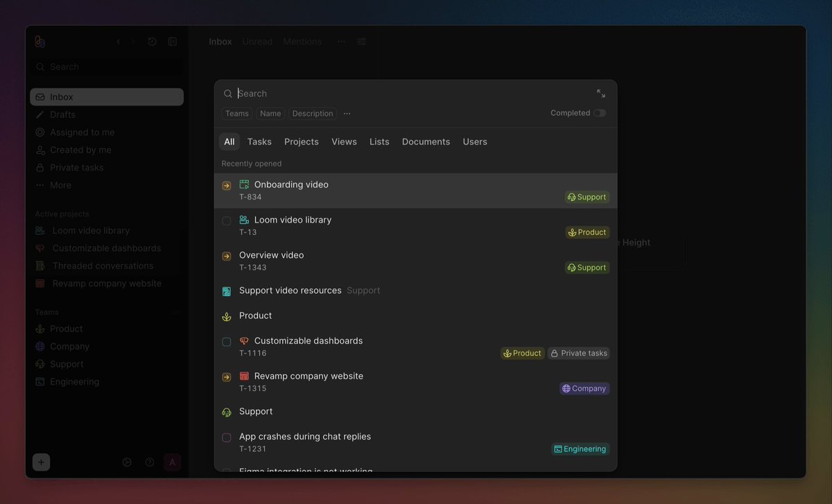Click sidebar Search field
The width and height of the screenshot is (832, 504).
[107, 67]
